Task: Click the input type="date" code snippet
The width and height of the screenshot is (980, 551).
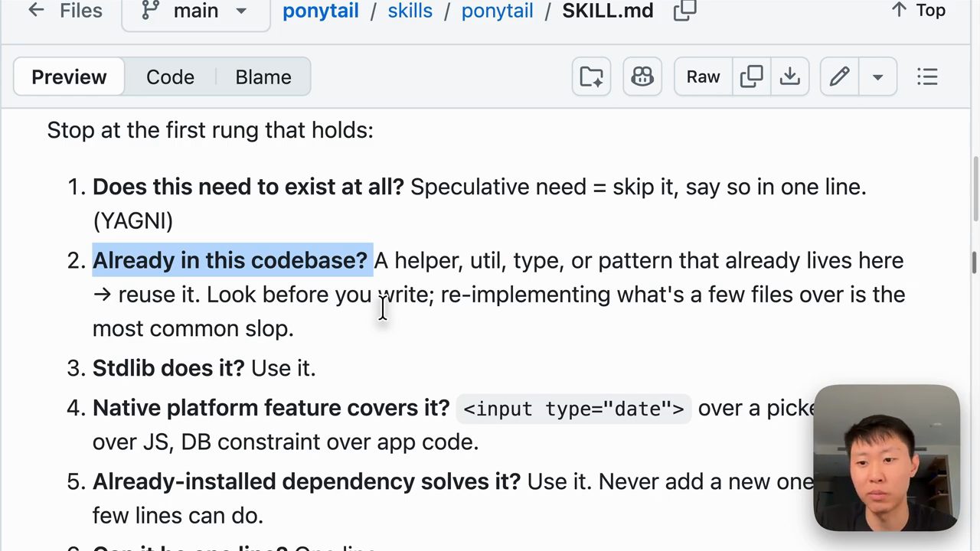Action: pos(573,409)
